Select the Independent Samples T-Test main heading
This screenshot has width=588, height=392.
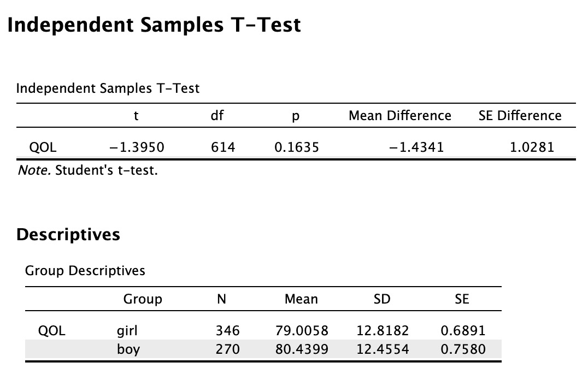tap(154, 25)
